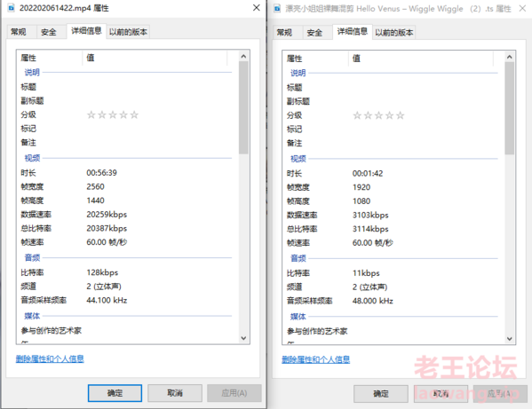Open 安全 tab in left dialog
Screen dimensions: 532x409
tap(49, 32)
